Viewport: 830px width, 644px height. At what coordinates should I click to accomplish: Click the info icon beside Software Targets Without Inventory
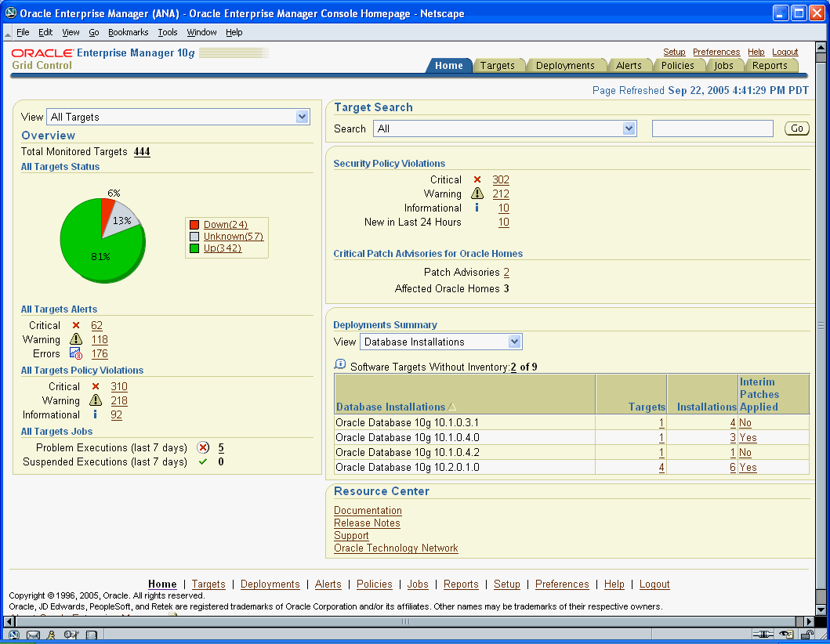341,364
